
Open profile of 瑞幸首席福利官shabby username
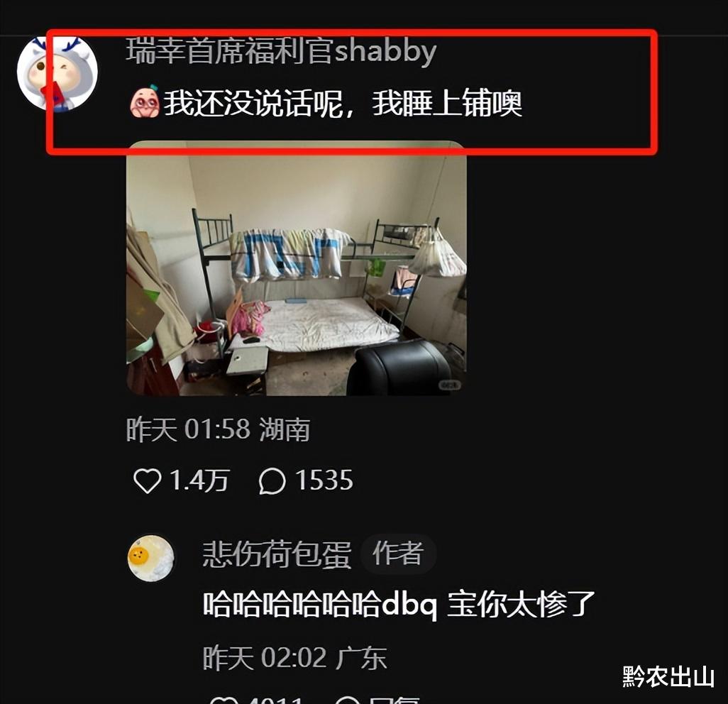pos(282,50)
